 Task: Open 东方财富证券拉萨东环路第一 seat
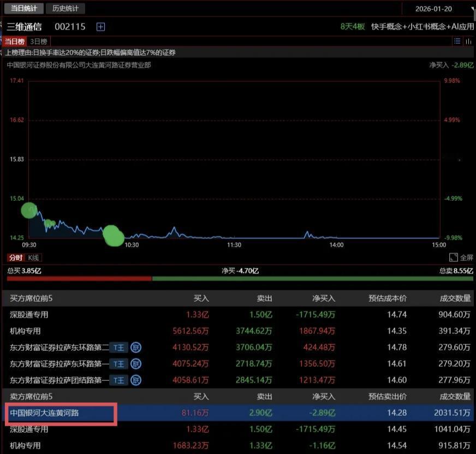tap(59, 364)
